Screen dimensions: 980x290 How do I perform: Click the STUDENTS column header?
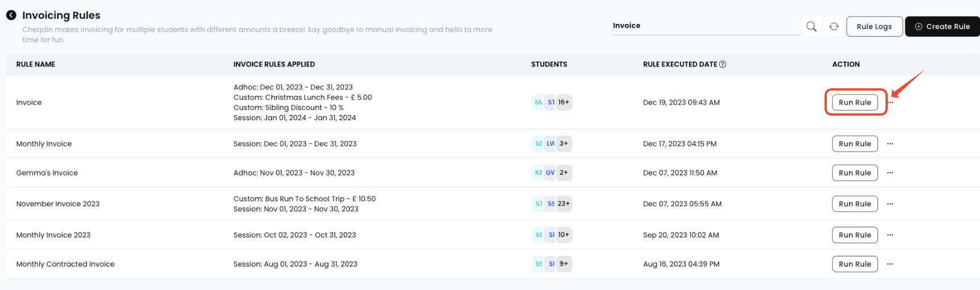pos(549,64)
